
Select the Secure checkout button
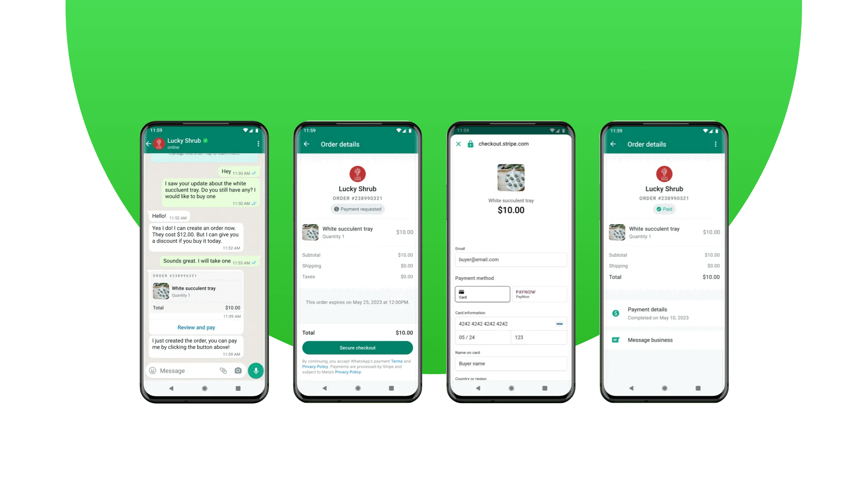pos(358,347)
